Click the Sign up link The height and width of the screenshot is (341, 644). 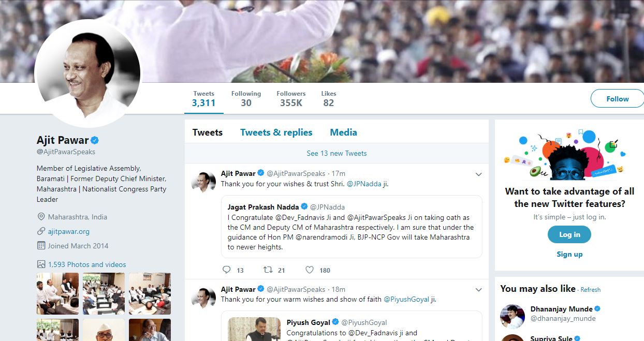[x=569, y=254]
